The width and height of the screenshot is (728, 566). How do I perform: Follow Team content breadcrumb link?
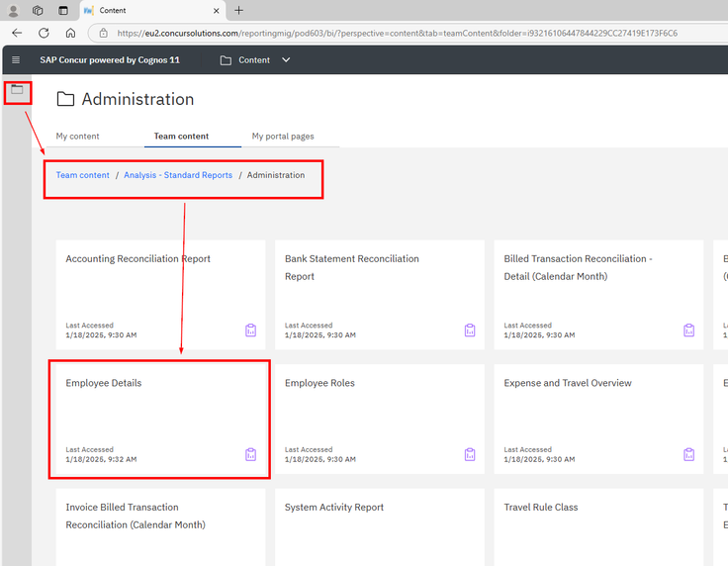[x=83, y=175]
